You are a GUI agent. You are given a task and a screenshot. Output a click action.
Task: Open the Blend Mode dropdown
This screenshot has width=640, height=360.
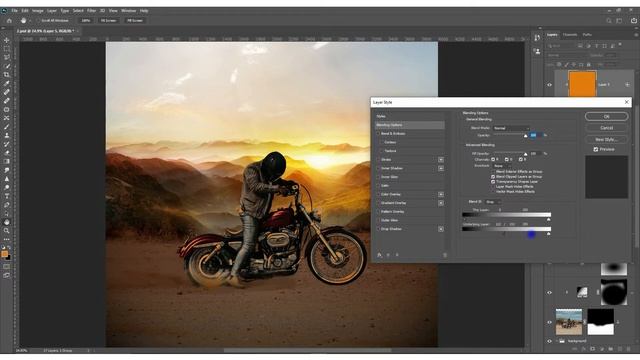click(x=511, y=128)
